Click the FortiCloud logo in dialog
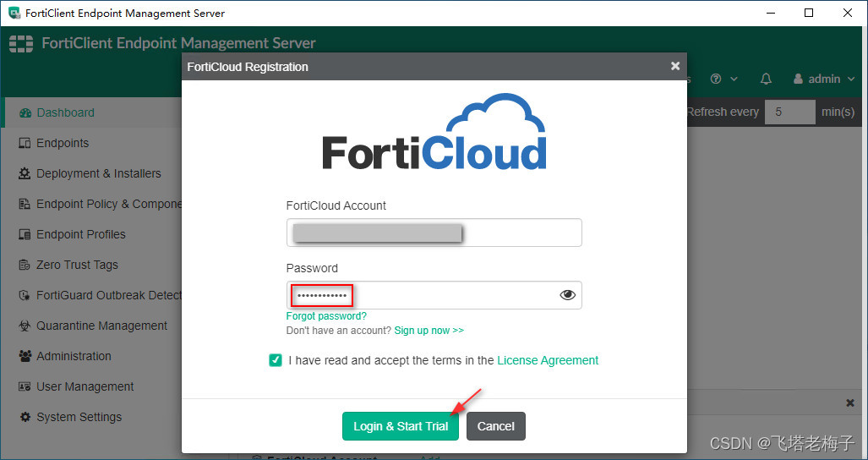868x460 pixels. click(434, 132)
